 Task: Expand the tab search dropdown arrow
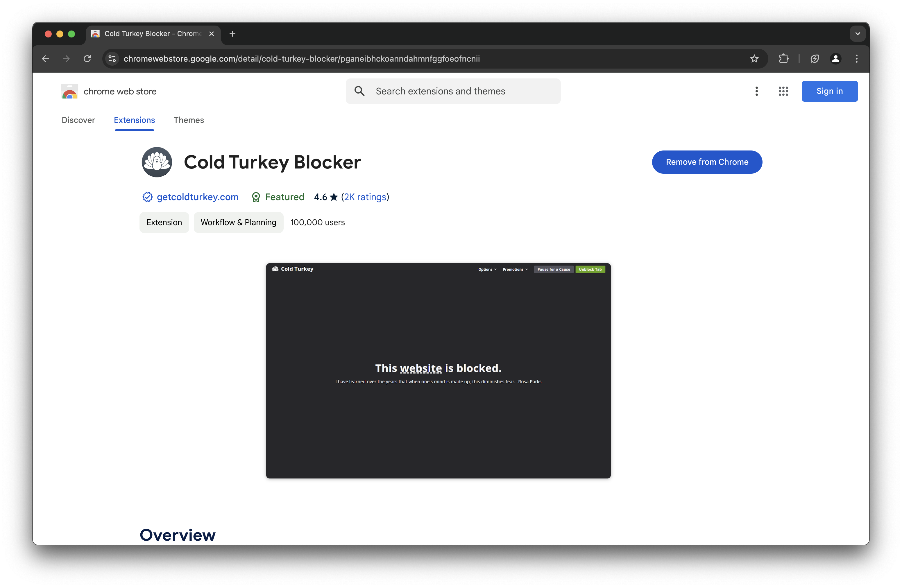[x=857, y=34]
